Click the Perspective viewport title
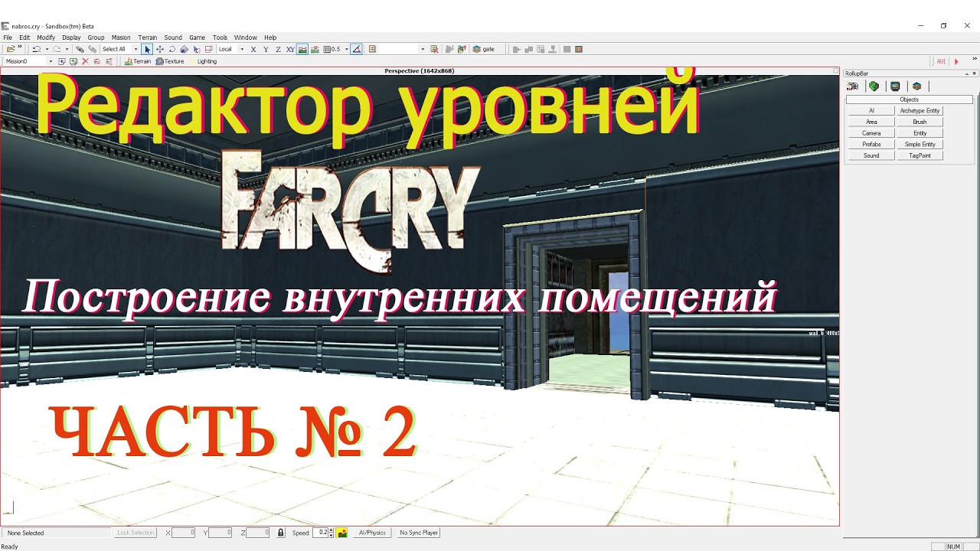 coord(420,70)
